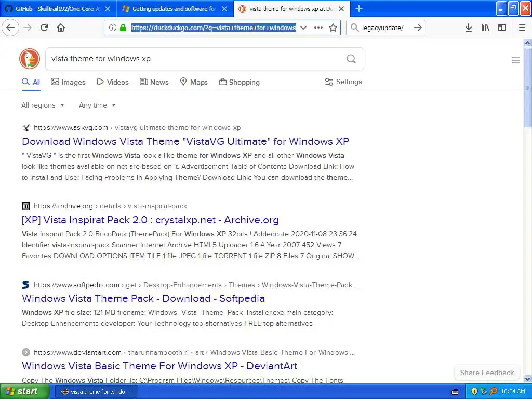The height and width of the screenshot is (399, 532).
Task: Bookmark this page with the star
Action: (333, 28)
